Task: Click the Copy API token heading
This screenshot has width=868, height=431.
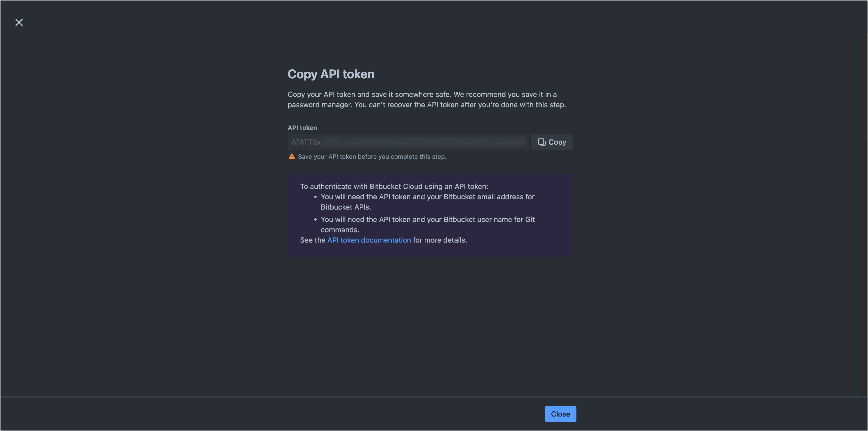Action: click(331, 74)
